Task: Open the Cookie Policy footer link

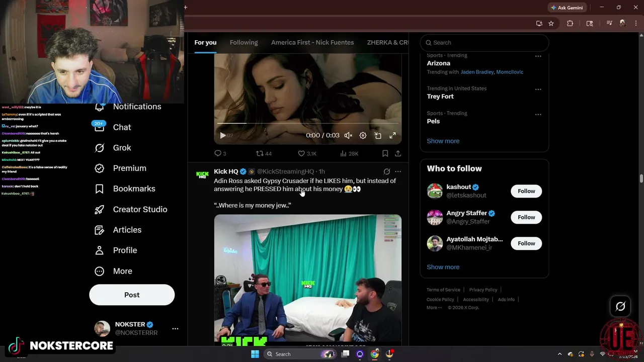Action: [440, 300]
